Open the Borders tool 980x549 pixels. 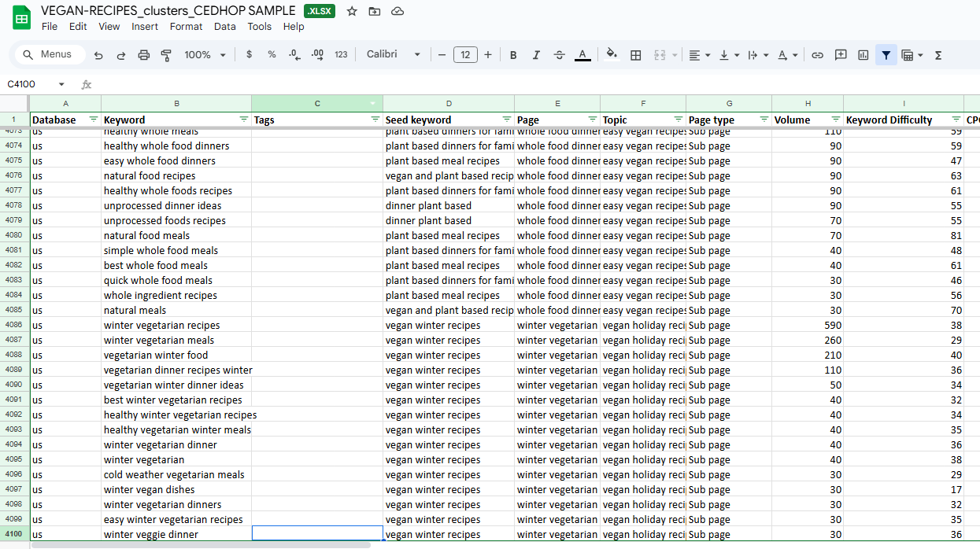(636, 55)
